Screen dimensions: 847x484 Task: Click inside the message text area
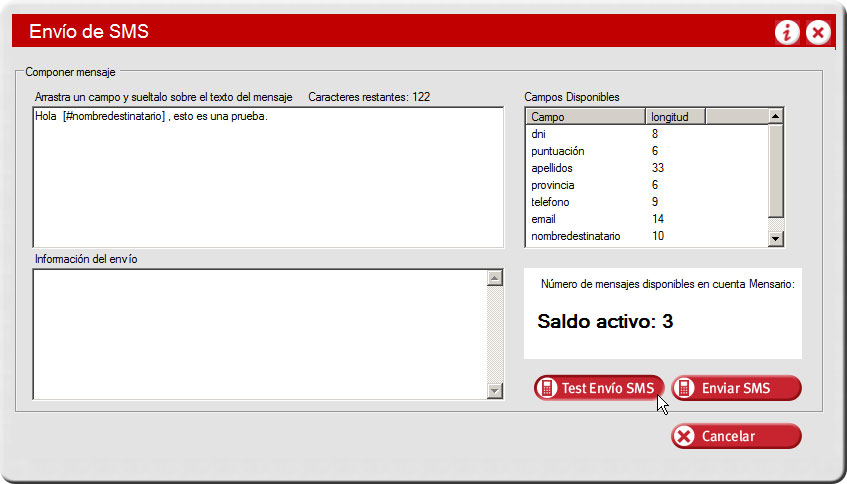[x=268, y=180]
